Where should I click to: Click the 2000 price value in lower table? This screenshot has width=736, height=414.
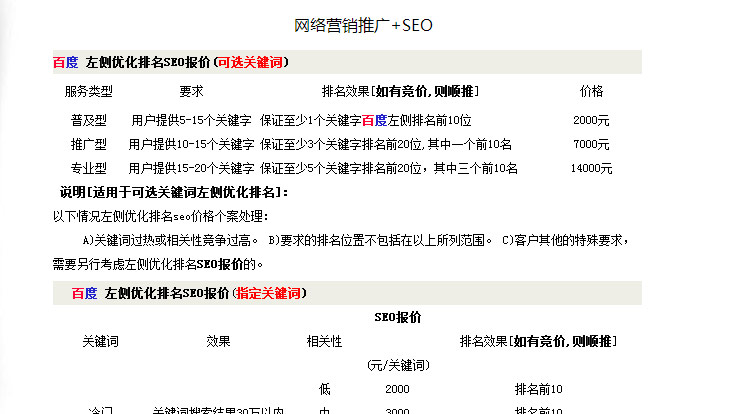(x=397, y=389)
